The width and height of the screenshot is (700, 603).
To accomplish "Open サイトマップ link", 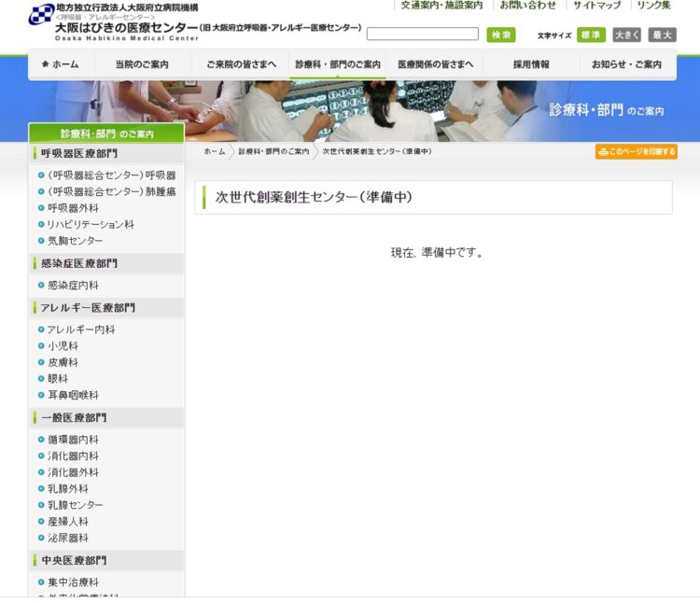I will click(x=597, y=6).
